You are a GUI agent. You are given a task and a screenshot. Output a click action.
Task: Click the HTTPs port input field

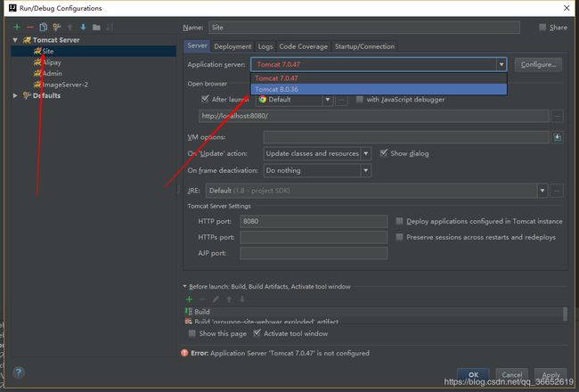point(314,237)
